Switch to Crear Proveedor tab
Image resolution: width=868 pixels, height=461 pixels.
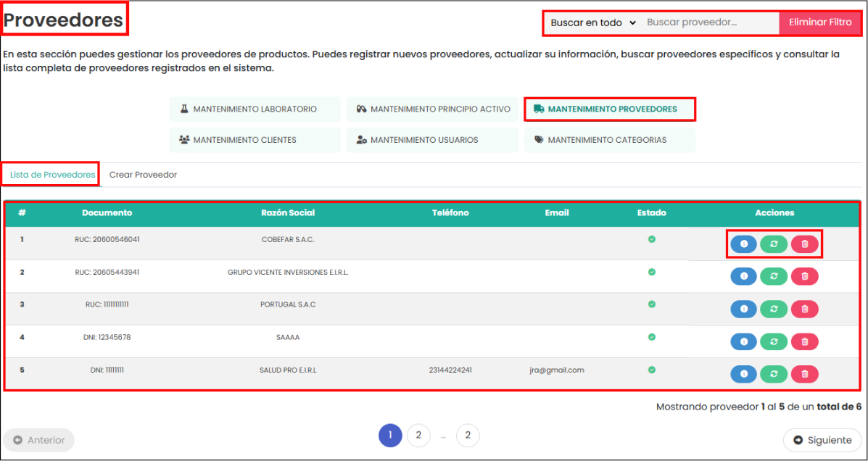(143, 175)
